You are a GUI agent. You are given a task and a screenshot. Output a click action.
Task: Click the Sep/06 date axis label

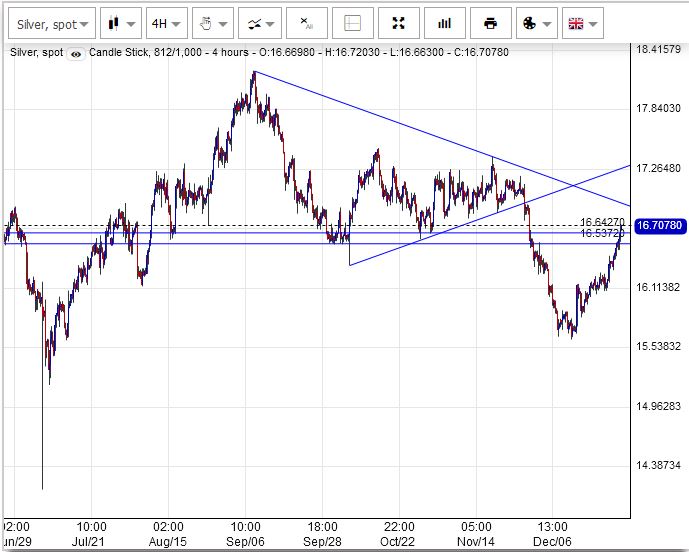pos(245,541)
